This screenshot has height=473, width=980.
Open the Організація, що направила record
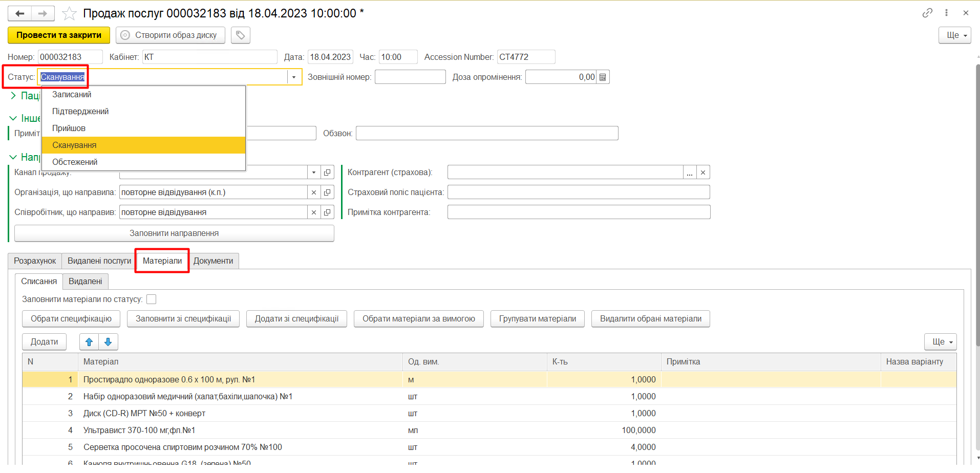tap(327, 192)
